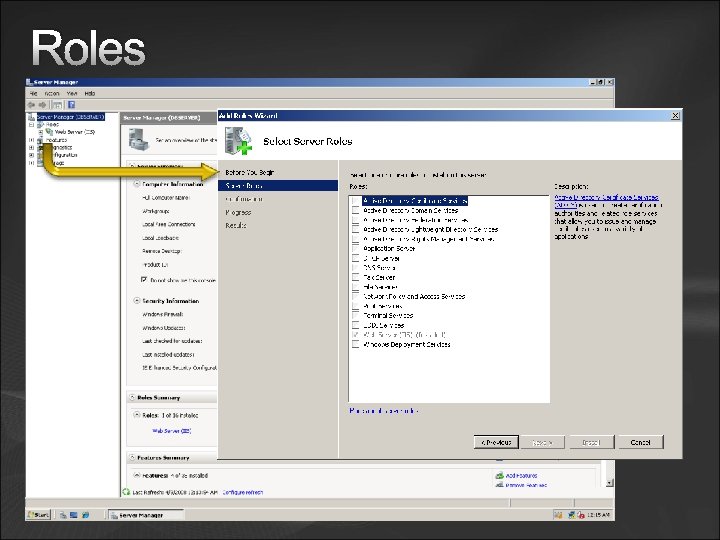Go to Results wizard step
This screenshot has height=540, width=720.
pos(236,225)
